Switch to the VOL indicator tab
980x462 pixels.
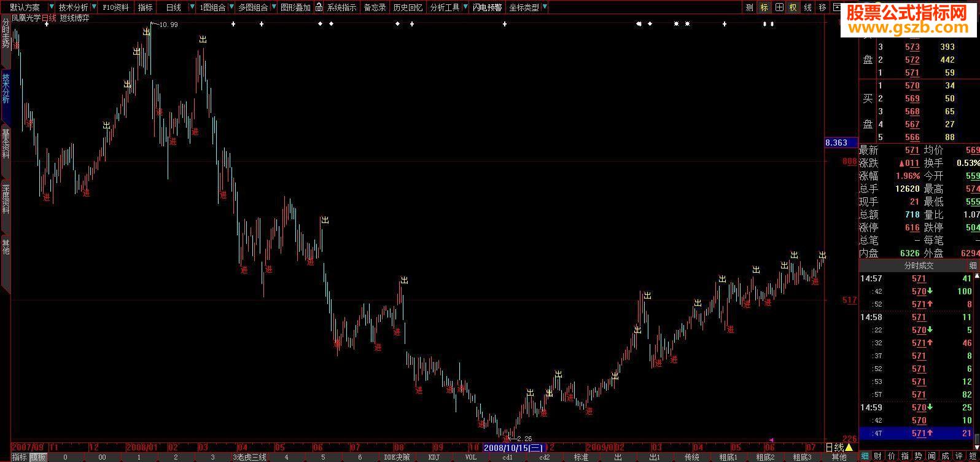pos(470,457)
